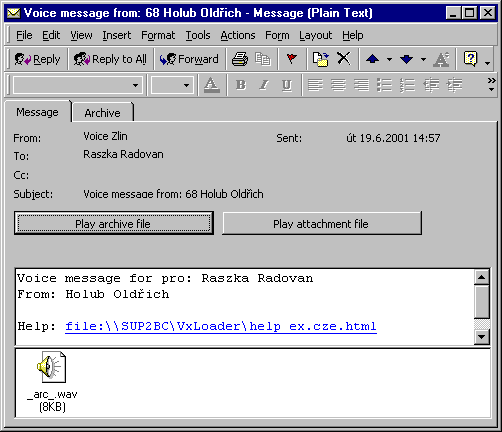Open dropdown arrow beside Next Item
502x432 pixels.
tap(423, 59)
